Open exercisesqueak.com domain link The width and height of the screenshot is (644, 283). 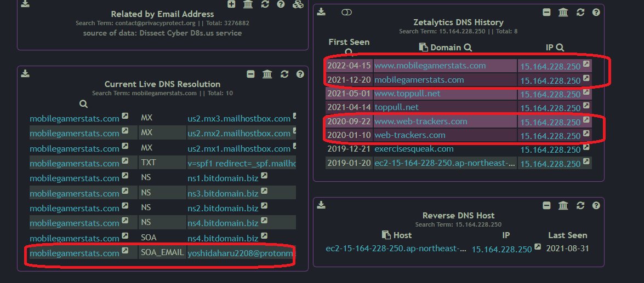click(414, 149)
